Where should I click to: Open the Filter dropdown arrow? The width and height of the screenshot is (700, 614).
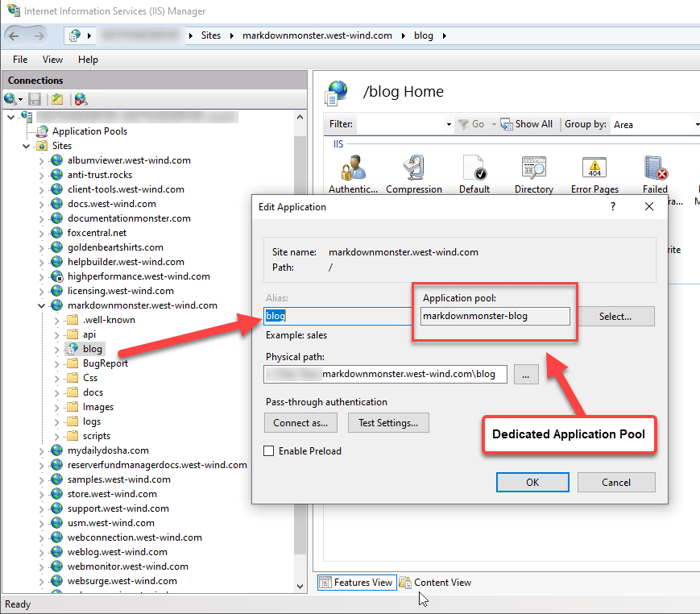(x=449, y=125)
